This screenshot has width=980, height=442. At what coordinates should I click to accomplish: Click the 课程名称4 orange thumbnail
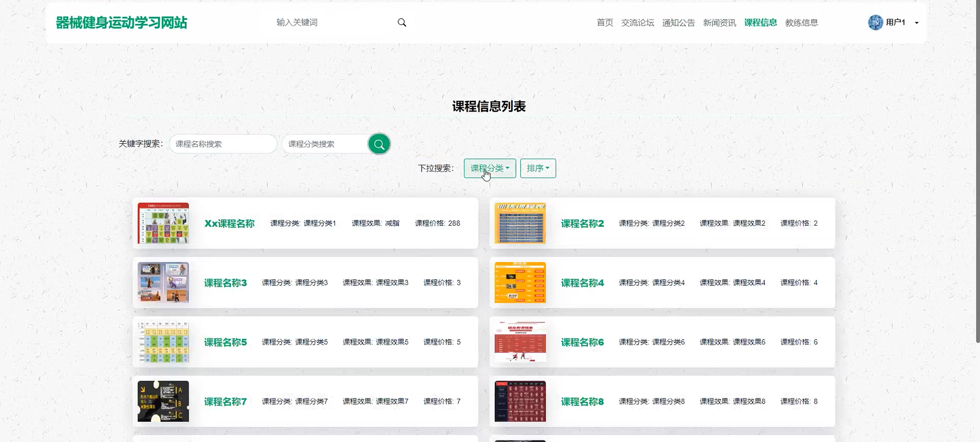(x=520, y=282)
